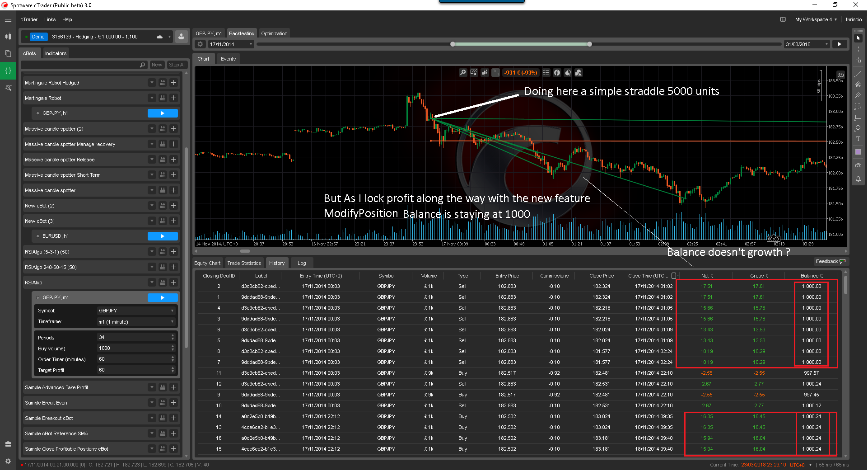Viewport: 868px width, 471px height.
Task: Expand RSIAlgo (5-3-1) (50) options arrow
Action: point(152,252)
